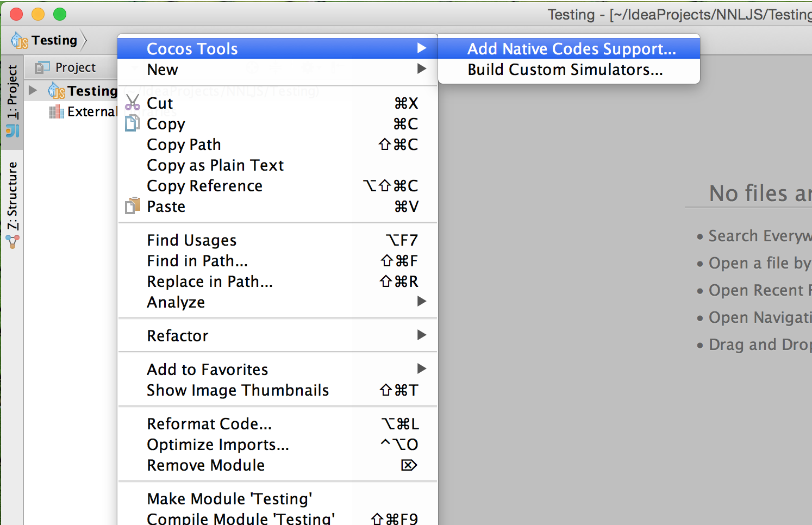Click the Project view icon in panel header

point(42,67)
